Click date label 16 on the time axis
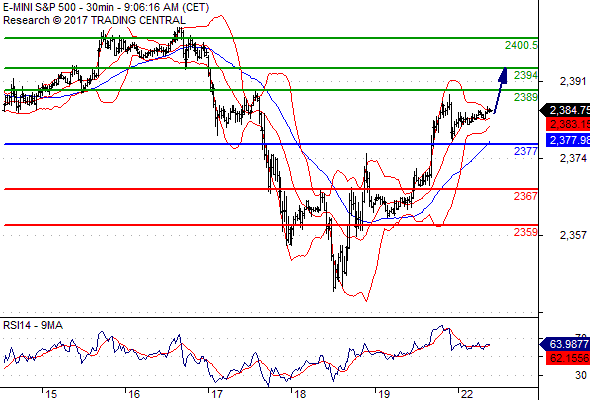This screenshot has width=590, height=400. click(134, 394)
